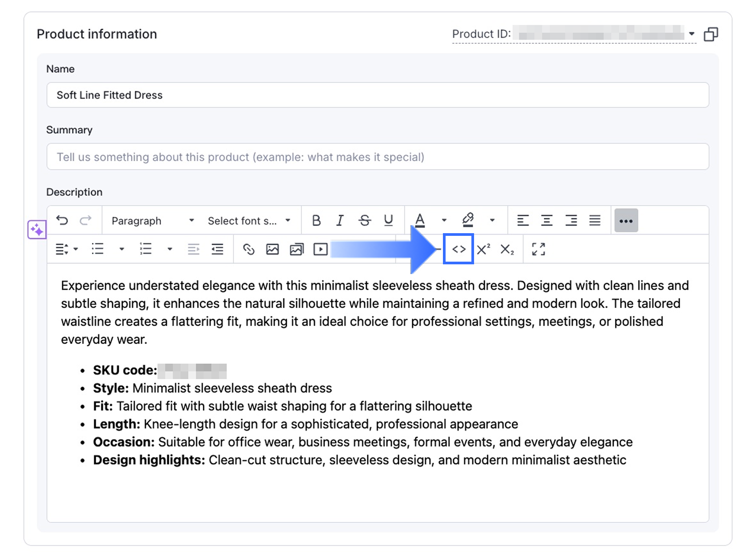Enter fullscreen editor mode
The height and width of the screenshot is (558, 756).
click(x=539, y=249)
